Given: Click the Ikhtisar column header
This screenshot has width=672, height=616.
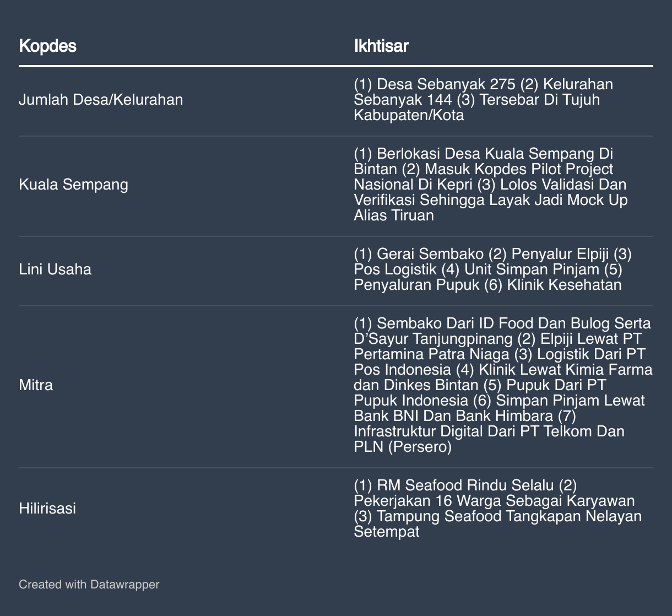Looking at the screenshot, I should pos(381,46).
